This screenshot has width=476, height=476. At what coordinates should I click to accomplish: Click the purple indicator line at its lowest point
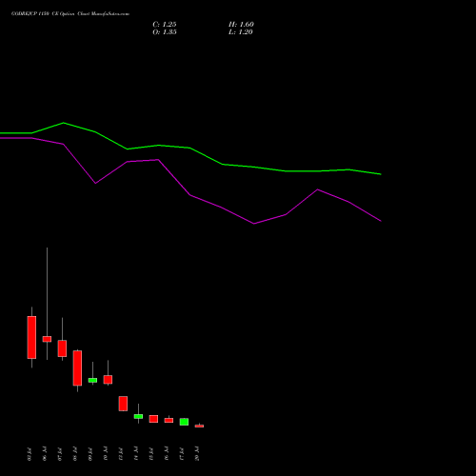click(x=254, y=224)
